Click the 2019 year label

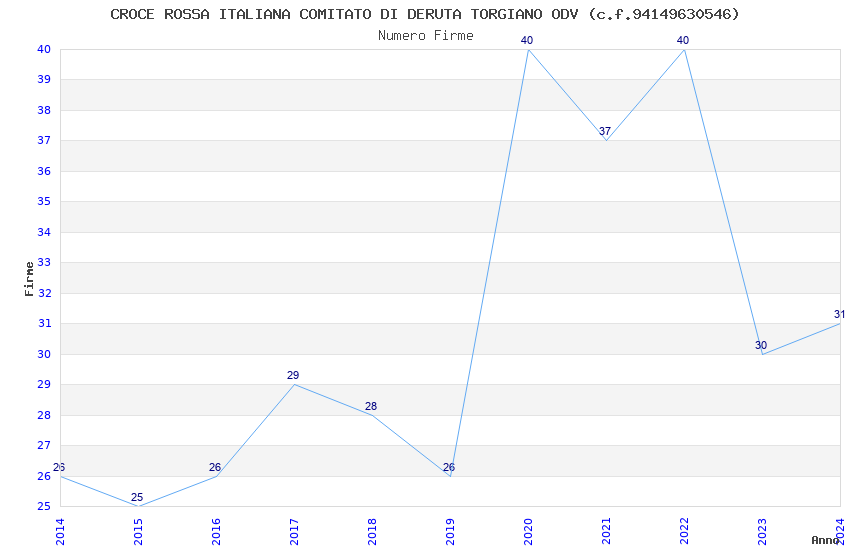(450, 532)
